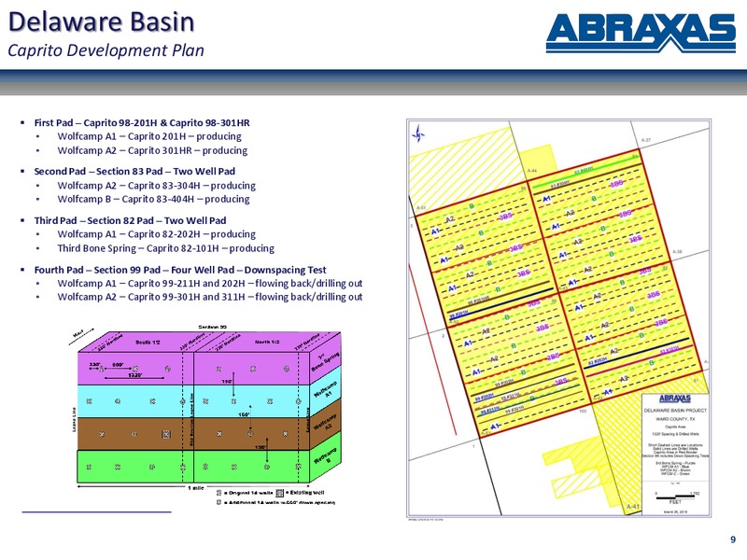Click the 'Original 14 wells' legend symbol
This screenshot has width=747, height=560.
click(x=219, y=493)
